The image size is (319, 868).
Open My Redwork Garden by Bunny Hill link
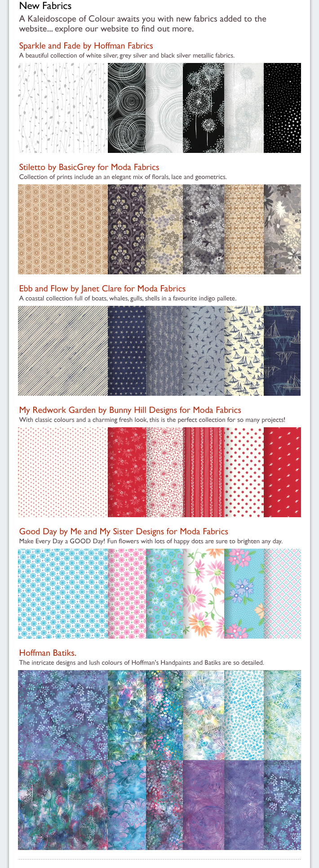pos(130,410)
